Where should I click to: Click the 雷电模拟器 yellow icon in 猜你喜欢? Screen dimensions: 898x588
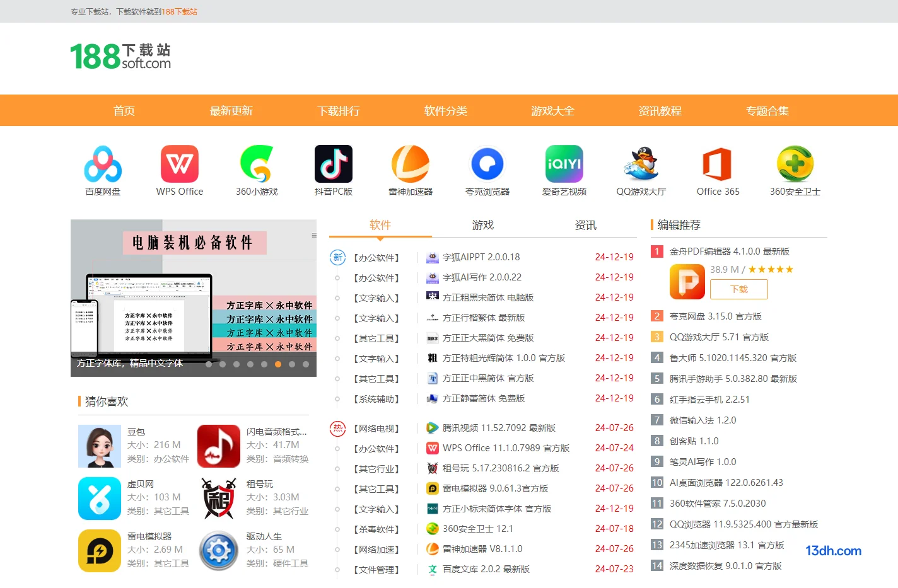pos(100,551)
